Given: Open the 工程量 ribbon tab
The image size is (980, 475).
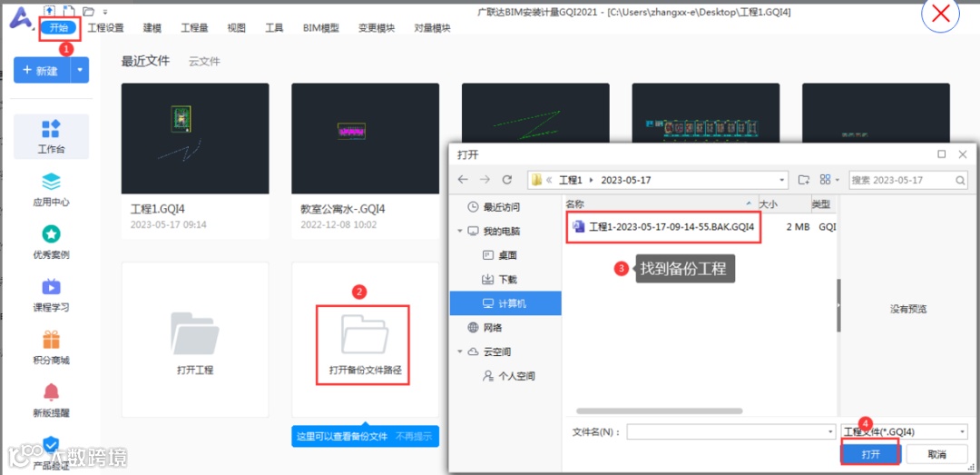Looking at the screenshot, I should (x=194, y=27).
